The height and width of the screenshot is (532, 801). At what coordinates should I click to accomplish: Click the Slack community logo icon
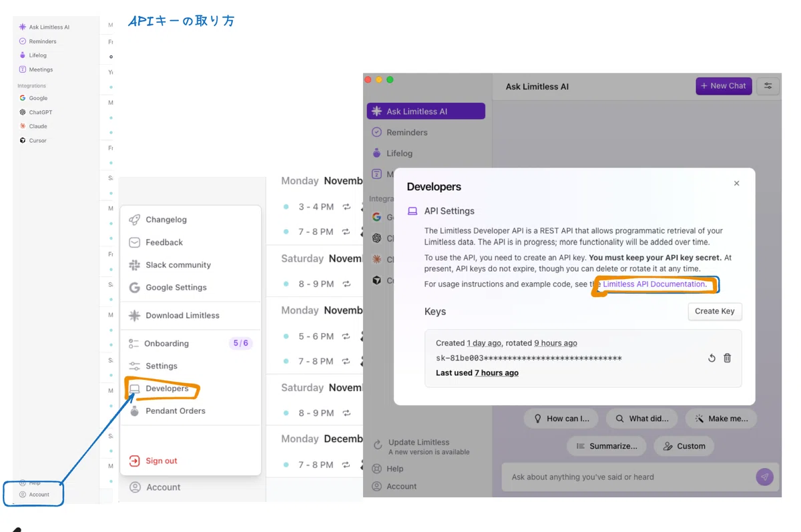(134, 265)
